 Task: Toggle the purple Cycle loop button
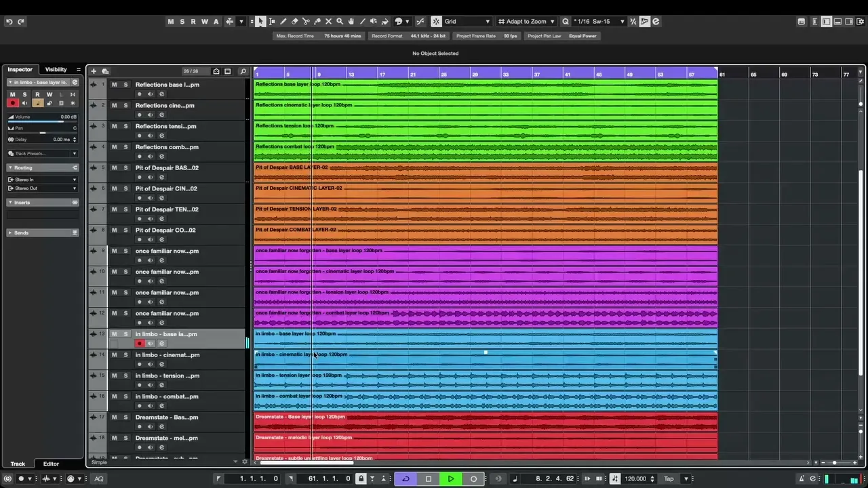tap(405, 479)
